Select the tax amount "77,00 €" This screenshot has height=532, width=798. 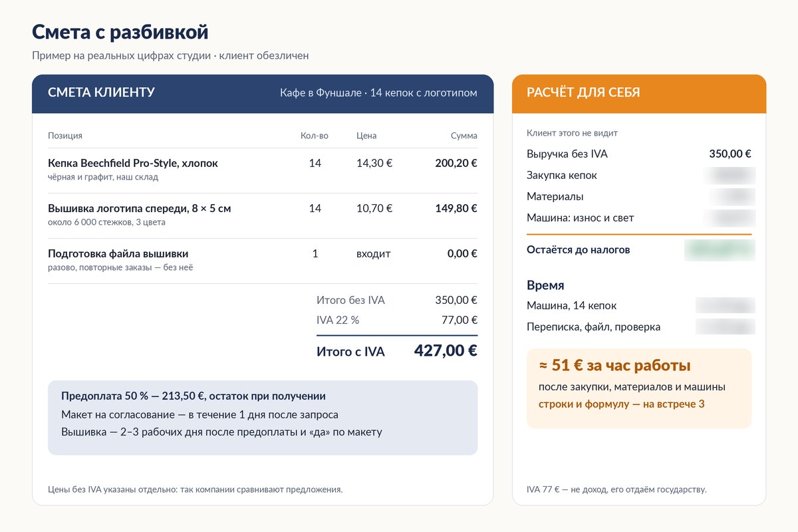pyautogui.click(x=460, y=320)
